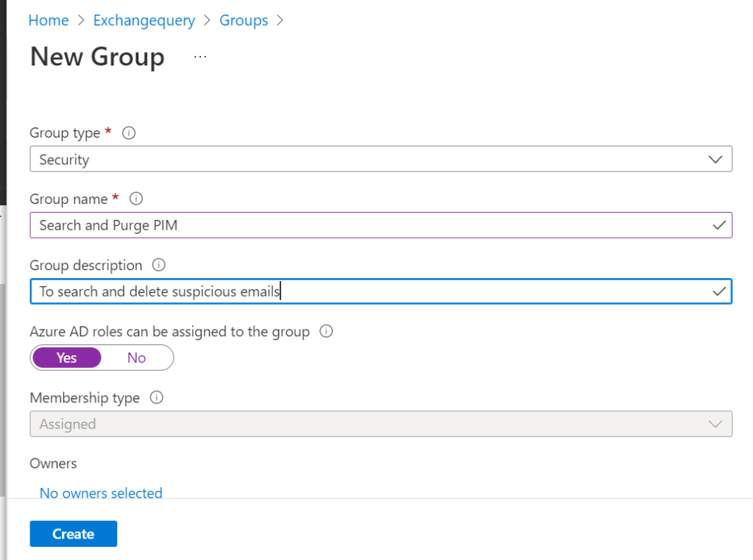
Task: Click into the Group name text field
Action: tap(368, 226)
